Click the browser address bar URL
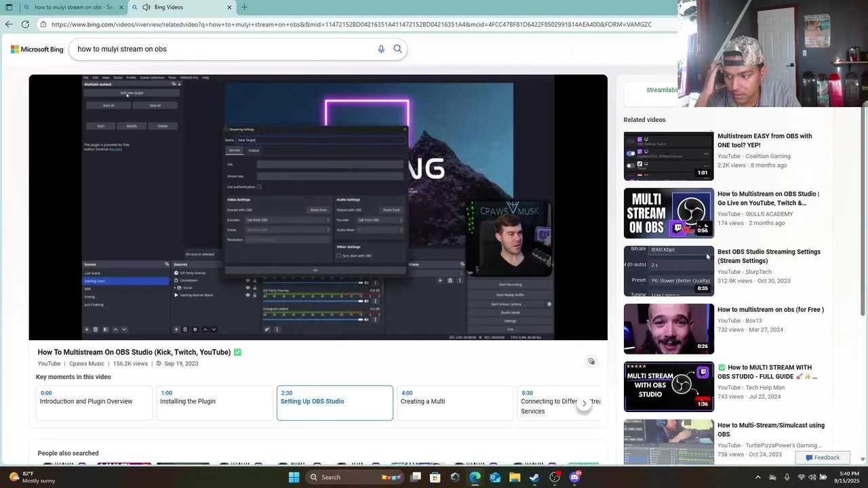Image resolution: width=868 pixels, height=488 pixels. pyautogui.click(x=351, y=24)
